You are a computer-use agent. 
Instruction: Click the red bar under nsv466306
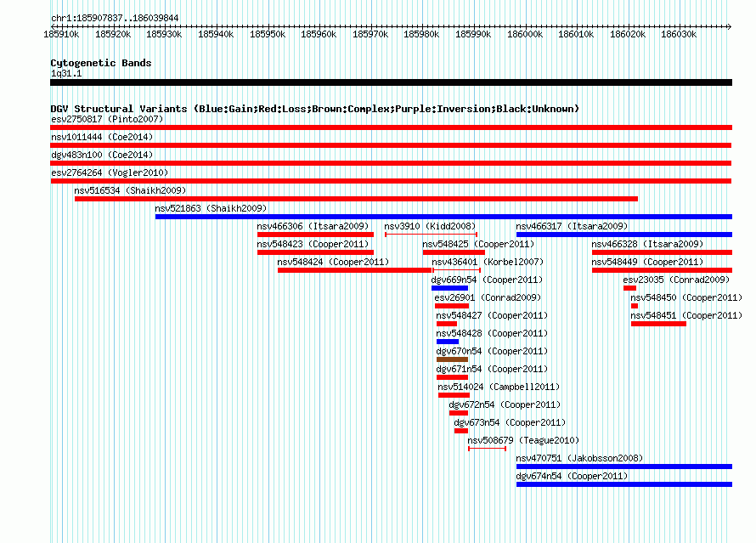pyautogui.click(x=315, y=235)
